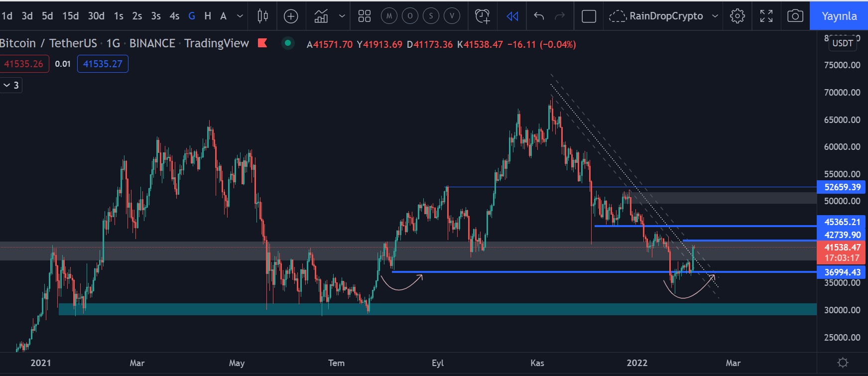Click the red sell price 41535.26 button

tap(24, 64)
